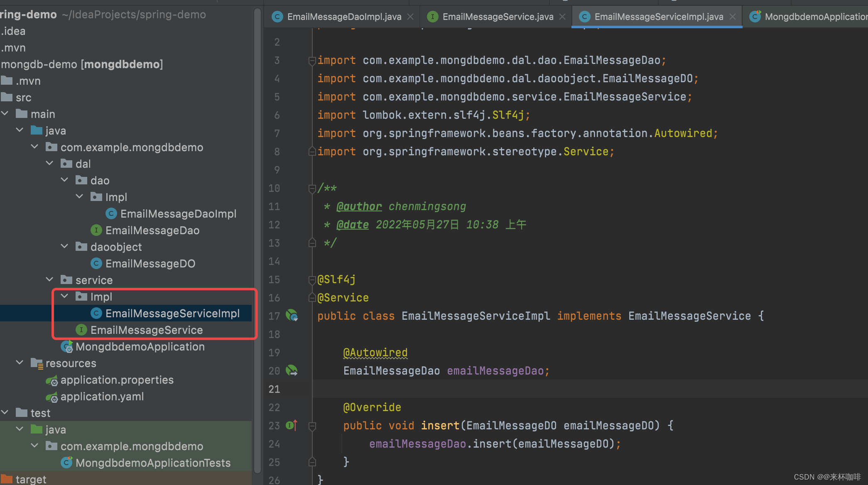The image size is (868, 485).
Task: Click the @Override annotation on line 22
Action: [x=372, y=407]
